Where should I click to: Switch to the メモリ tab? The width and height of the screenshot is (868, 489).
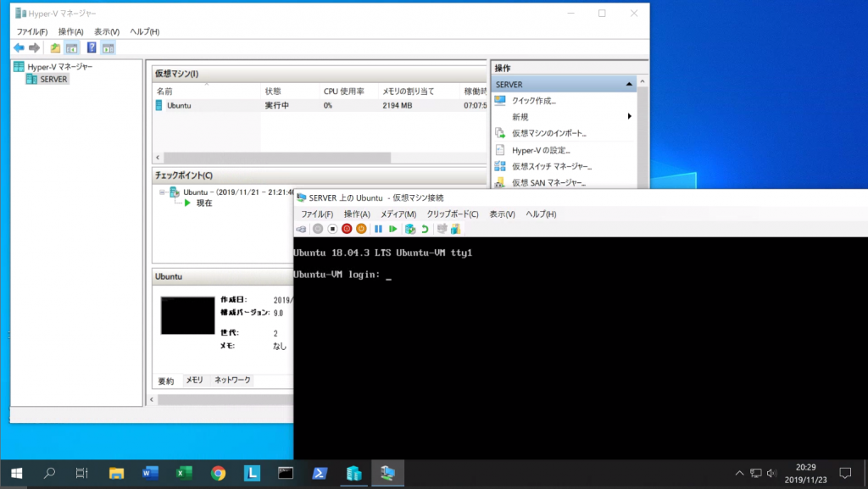[x=194, y=380]
